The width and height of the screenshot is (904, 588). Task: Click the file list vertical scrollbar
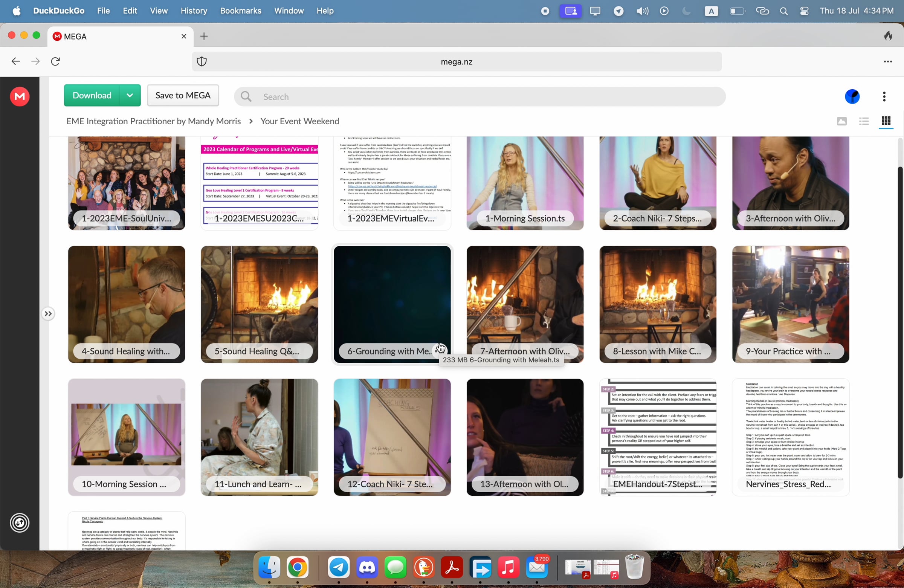[x=900, y=323]
